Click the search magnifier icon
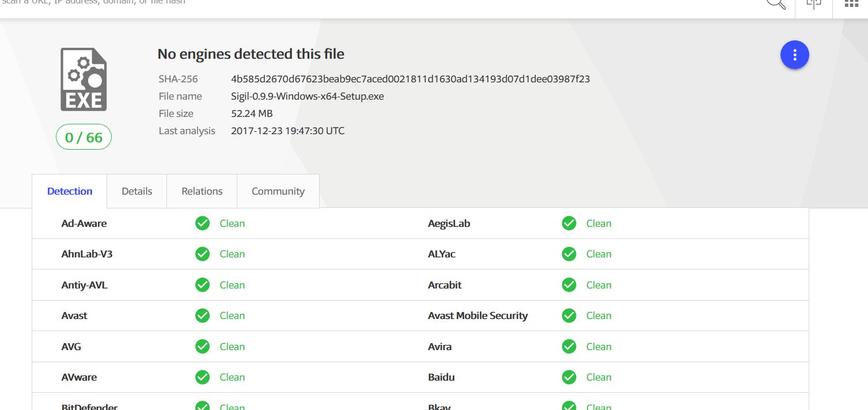 776,3
